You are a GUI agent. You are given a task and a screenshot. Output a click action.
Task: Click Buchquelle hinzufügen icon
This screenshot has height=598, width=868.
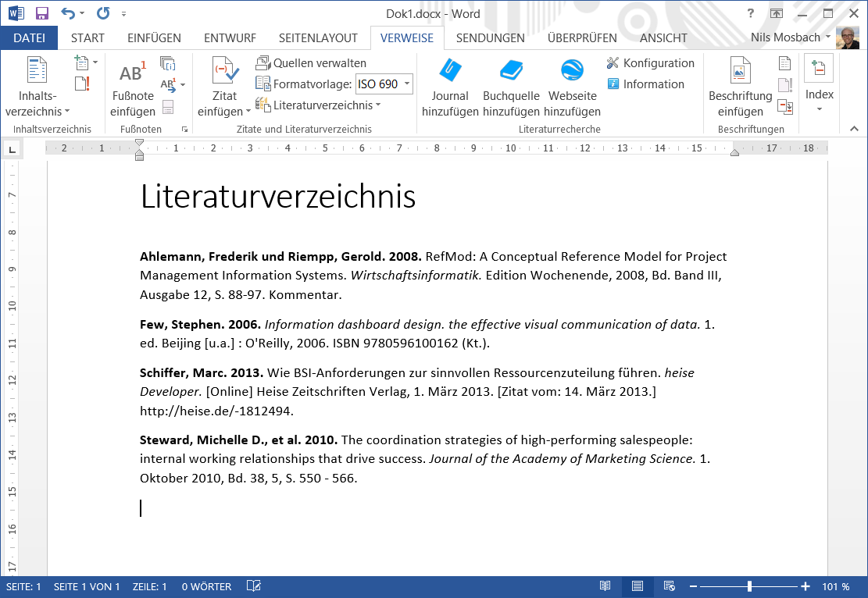(511, 71)
